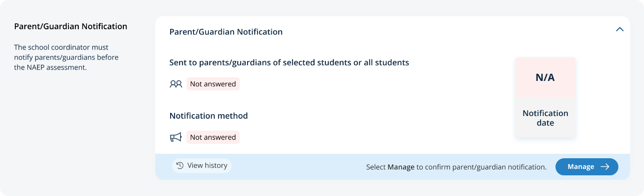Collapse the Parent/Guardian Notification panel chevron
Image resolution: width=644 pixels, height=196 pixels.
click(620, 30)
